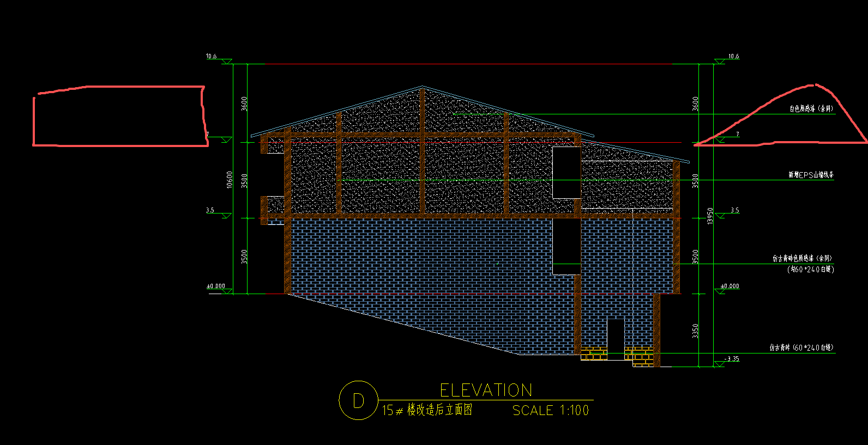This screenshot has height=445, width=868.
Task: Select the white basement door opening
Action: tap(616, 339)
